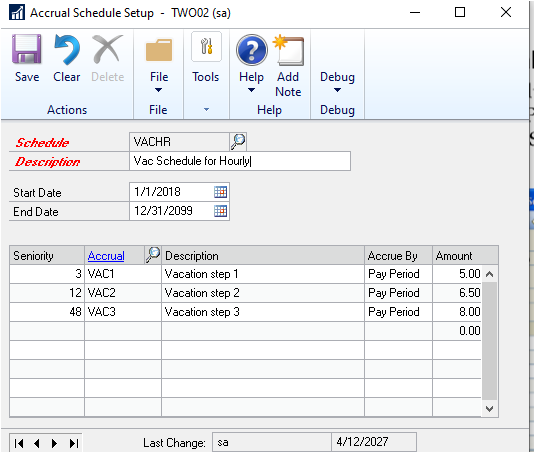Click the red Schedule label
This screenshot has width=535, height=453.
42,143
